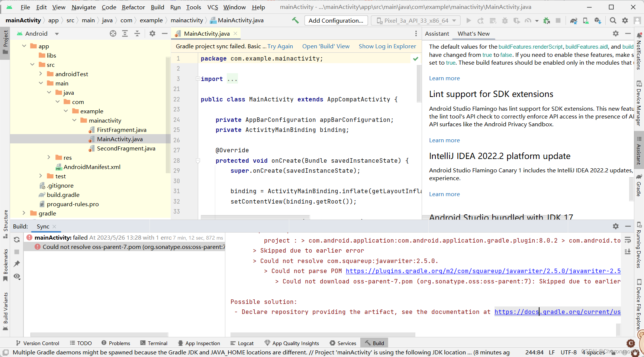Click the Run app play icon
Image resolution: width=644 pixels, height=357 pixels.
click(468, 20)
